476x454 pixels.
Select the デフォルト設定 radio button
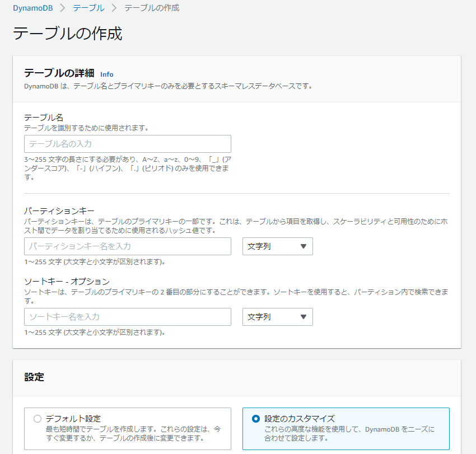pyautogui.click(x=37, y=418)
